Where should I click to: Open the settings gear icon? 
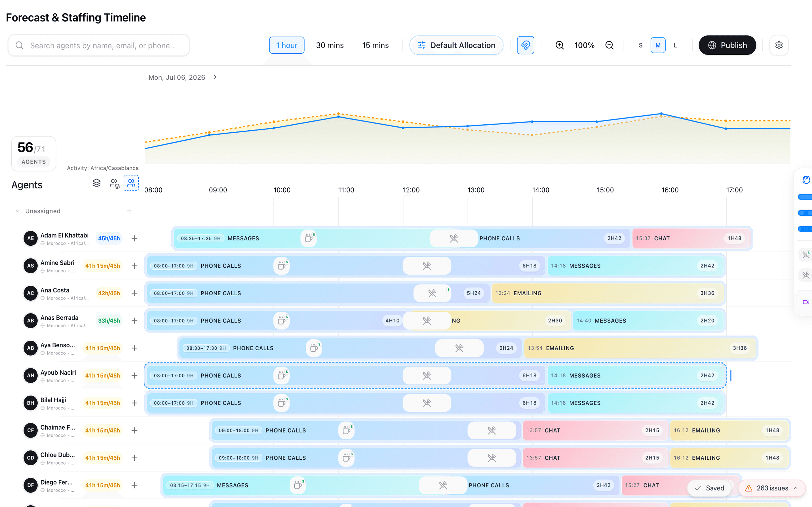(x=779, y=45)
